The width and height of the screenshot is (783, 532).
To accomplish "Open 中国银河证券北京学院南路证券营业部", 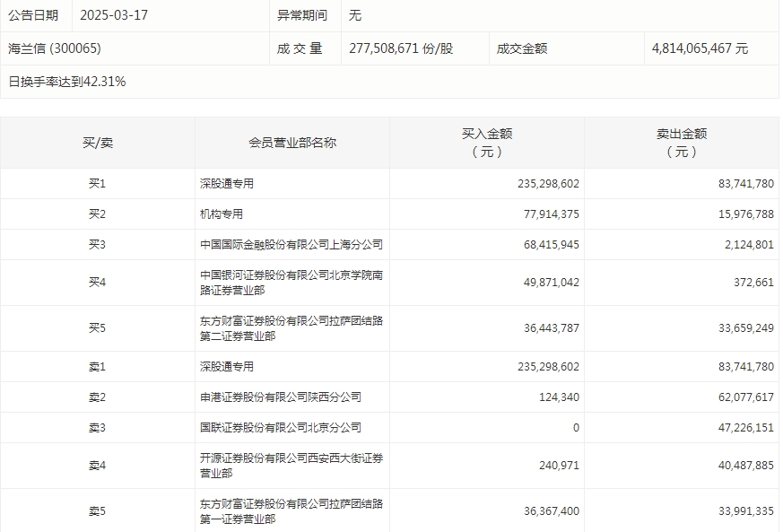I will click(x=291, y=282).
